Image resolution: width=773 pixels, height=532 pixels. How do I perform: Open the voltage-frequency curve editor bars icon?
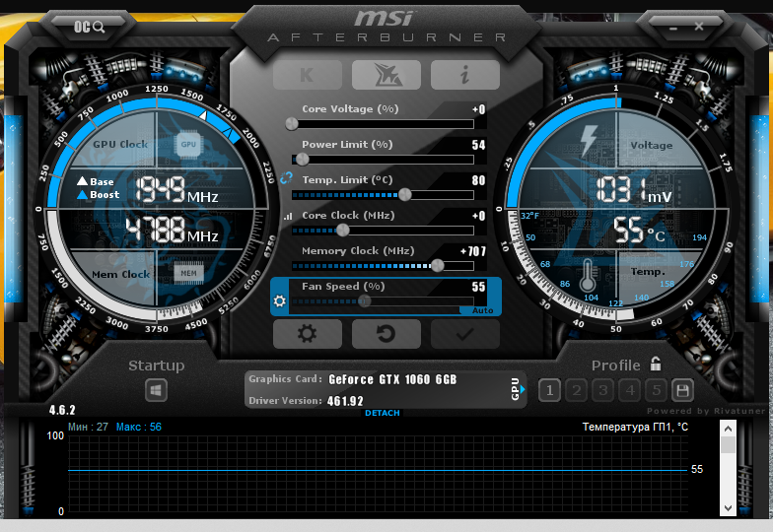[288, 217]
